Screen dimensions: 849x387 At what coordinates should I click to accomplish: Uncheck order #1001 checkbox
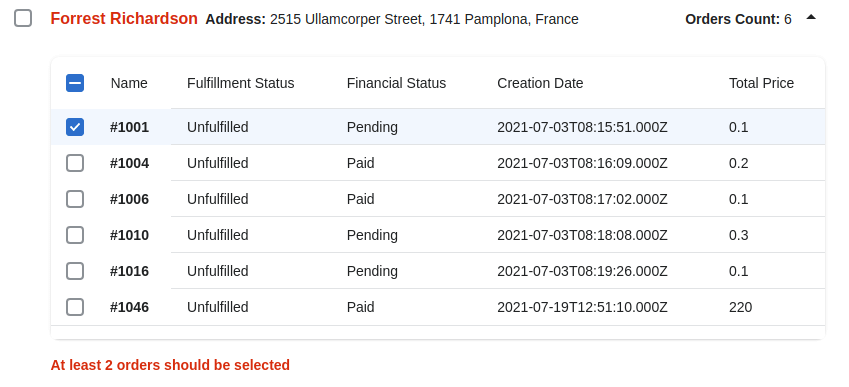pyautogui.click(x=75, y=127)
